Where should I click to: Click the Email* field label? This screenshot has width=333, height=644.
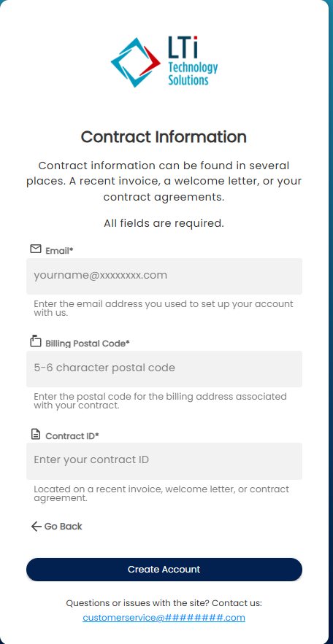59,251
